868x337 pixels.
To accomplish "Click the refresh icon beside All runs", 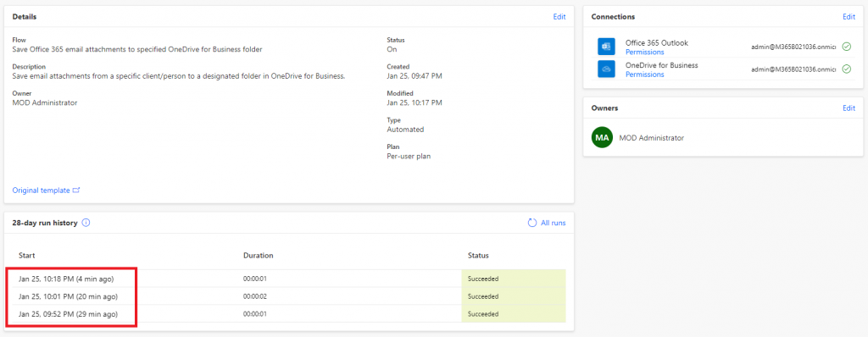I will point(532,223).
